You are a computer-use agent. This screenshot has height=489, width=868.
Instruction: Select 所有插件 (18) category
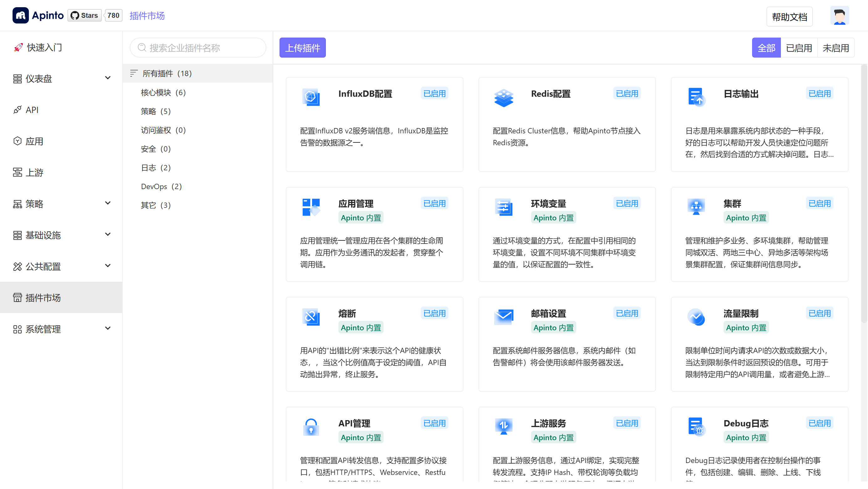(x=198, y=73)
